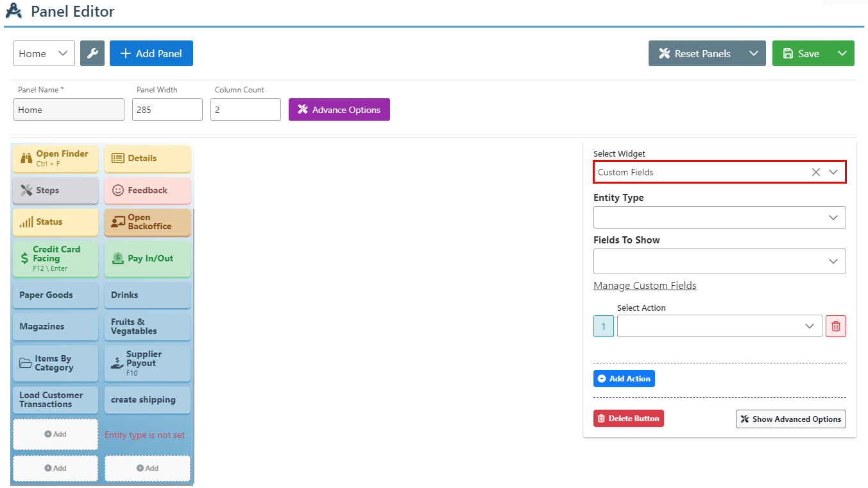Select the Status signal bars button

[55, 222]
